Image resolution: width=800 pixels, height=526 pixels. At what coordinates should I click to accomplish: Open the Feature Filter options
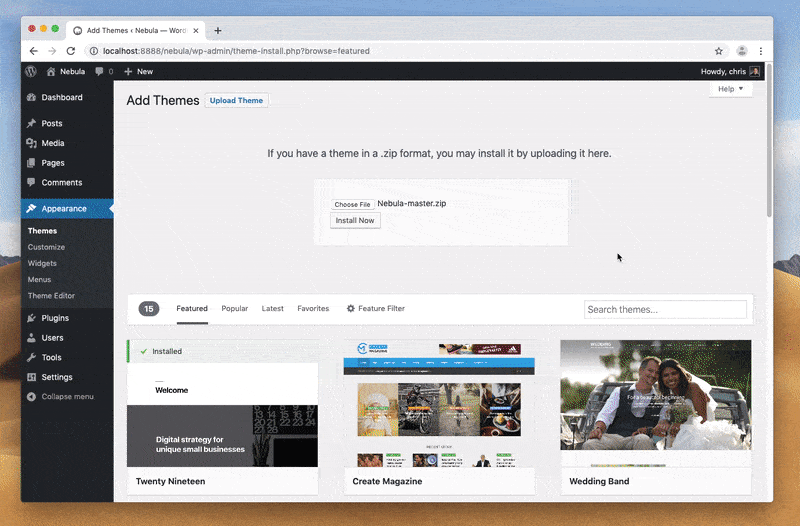point(376,309)
